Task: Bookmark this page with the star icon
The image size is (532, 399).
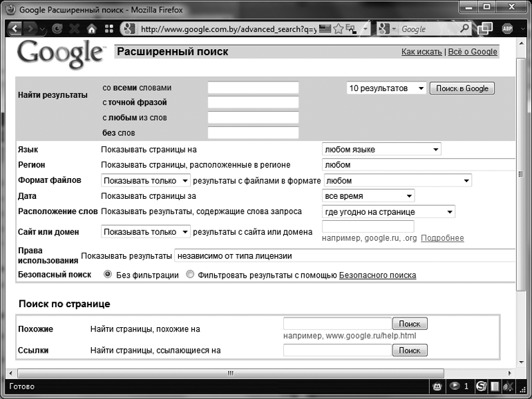Action: click(x=339, y=29)
